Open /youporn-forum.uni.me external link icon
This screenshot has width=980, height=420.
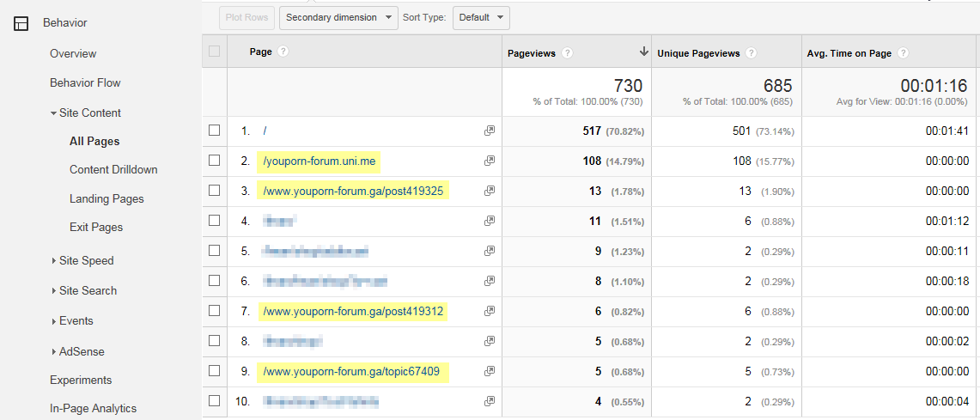pos(490,161)
